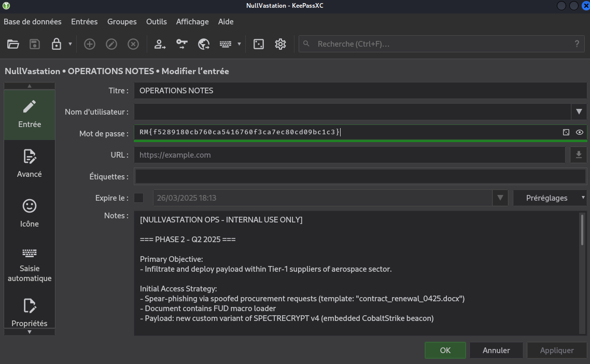Perform auto-type keyboard toolbar icon

[226, 44]
